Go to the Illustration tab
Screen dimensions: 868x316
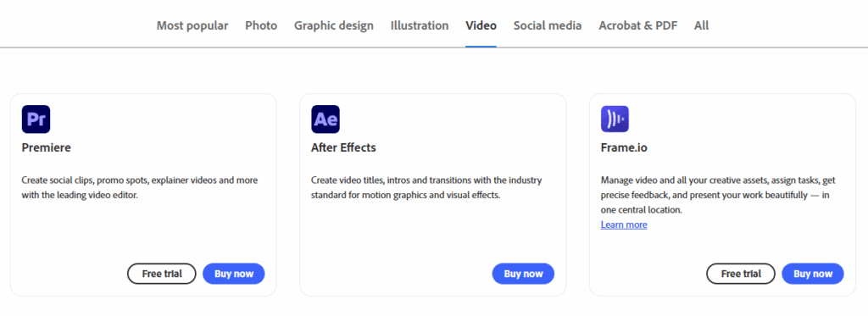point(420,25)
